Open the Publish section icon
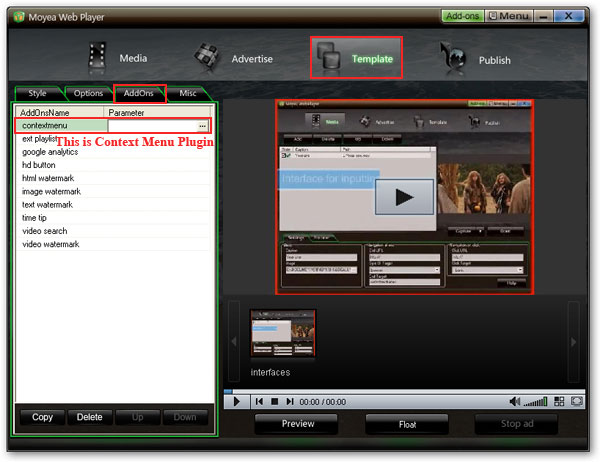 click(x=453, y=58)
